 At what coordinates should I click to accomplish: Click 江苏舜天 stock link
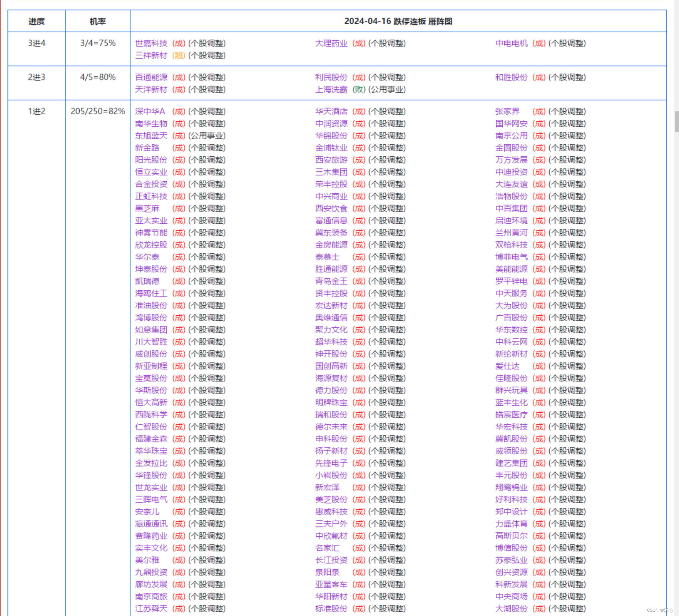(151, 609)
